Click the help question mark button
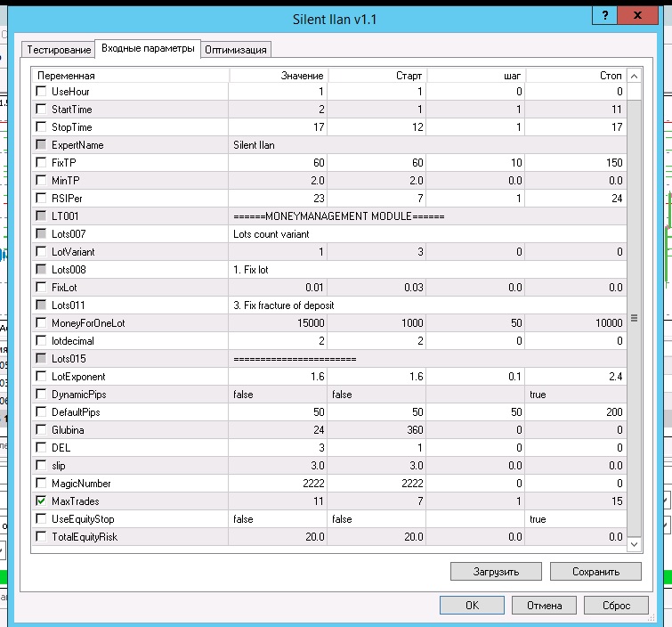 604,15
